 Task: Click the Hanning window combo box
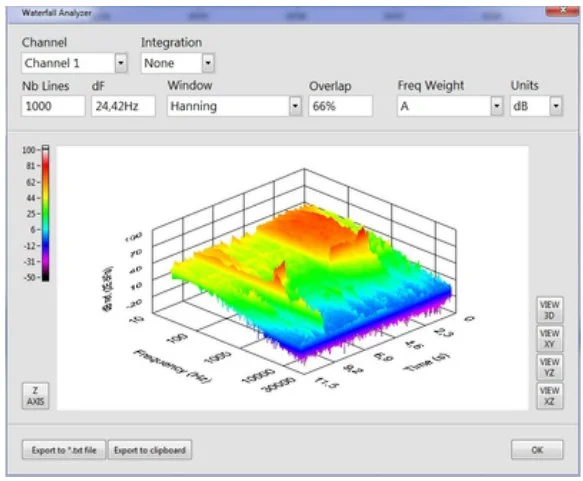tap(234, 106)
